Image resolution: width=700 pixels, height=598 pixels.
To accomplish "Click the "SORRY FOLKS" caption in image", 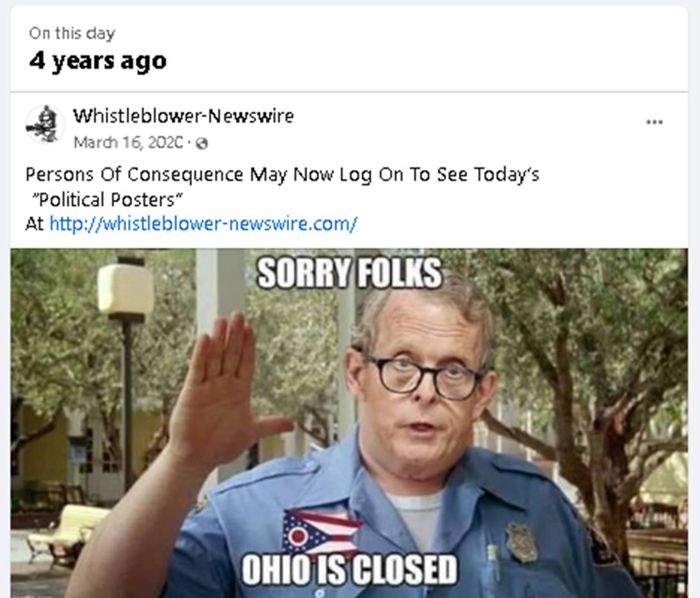I will click(x=349, y=273).
